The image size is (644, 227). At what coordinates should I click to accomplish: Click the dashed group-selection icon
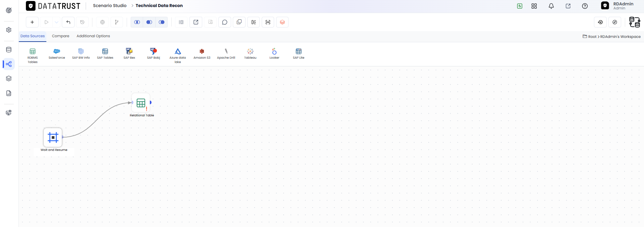(x=210, y=22)
